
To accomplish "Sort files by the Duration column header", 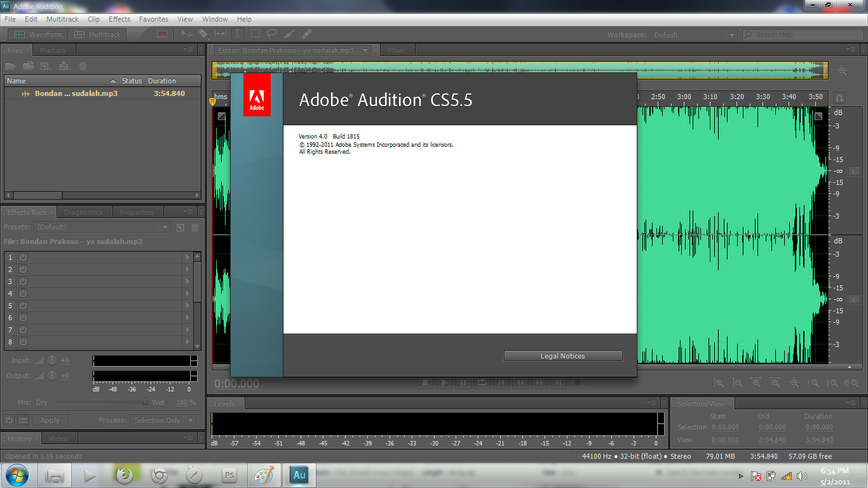I will coord(173,81).
